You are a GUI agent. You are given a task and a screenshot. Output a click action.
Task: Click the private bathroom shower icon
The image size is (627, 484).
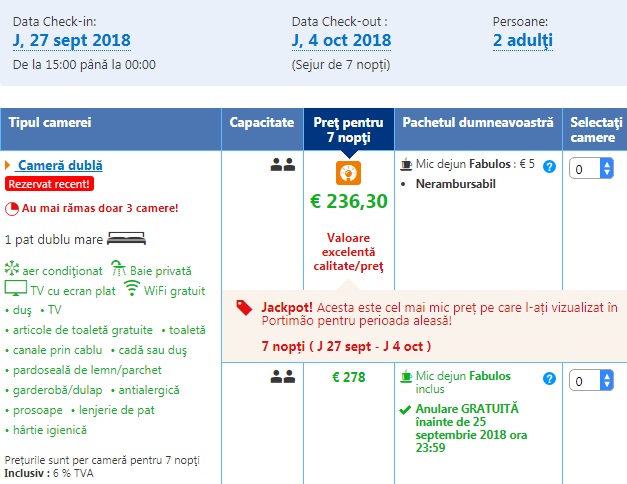coord(118,270)
